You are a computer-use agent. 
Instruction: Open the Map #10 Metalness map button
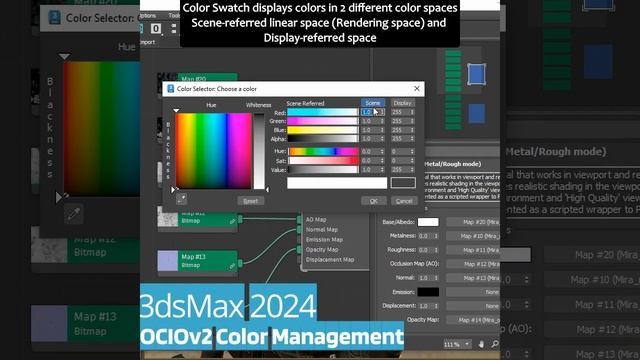tap(473, 236)
